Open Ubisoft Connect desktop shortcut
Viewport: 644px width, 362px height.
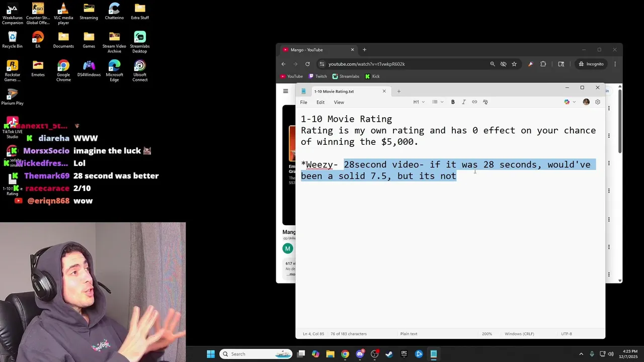(140, 71)
